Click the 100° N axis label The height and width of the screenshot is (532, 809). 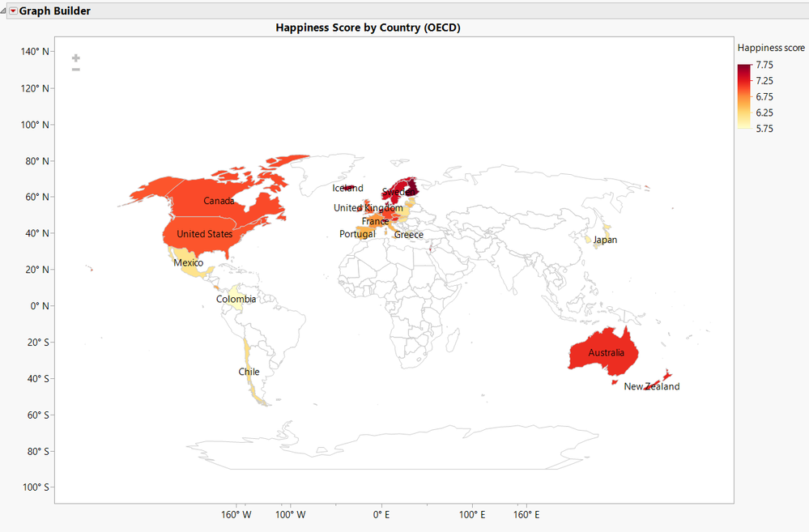[x=35, y=125]
